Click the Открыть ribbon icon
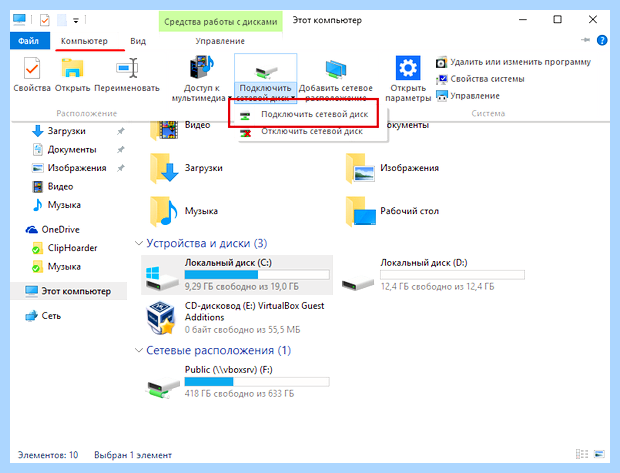 coord(72,69)
